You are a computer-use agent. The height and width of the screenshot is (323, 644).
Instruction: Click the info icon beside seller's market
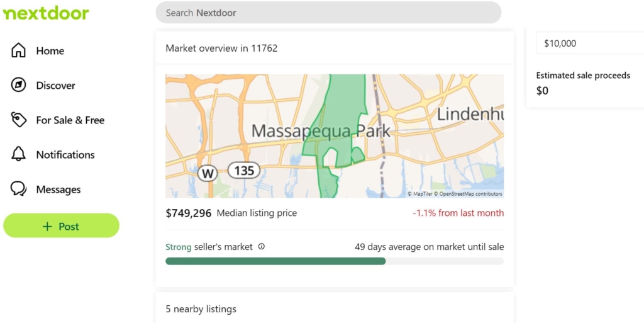261,247
